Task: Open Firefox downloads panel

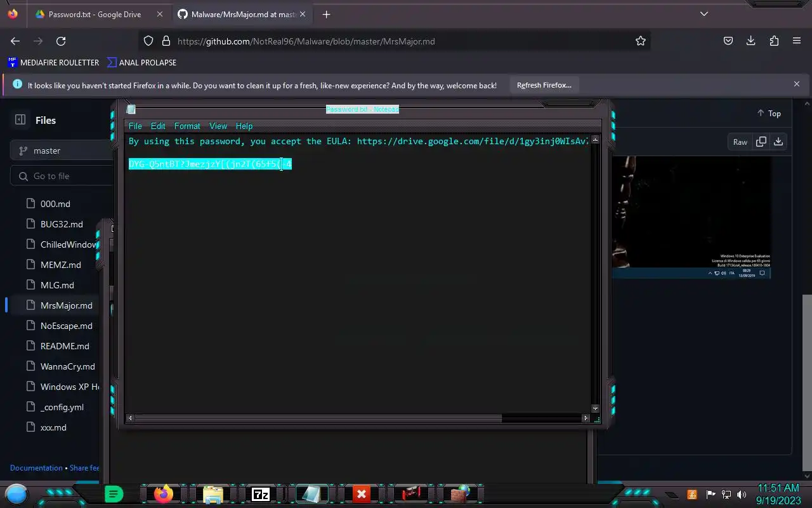Action: (751, 41)
